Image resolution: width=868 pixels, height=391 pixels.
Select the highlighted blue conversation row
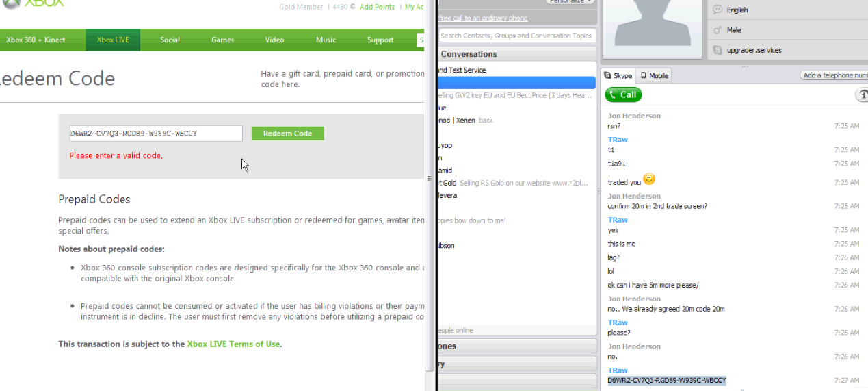[516, 83]
